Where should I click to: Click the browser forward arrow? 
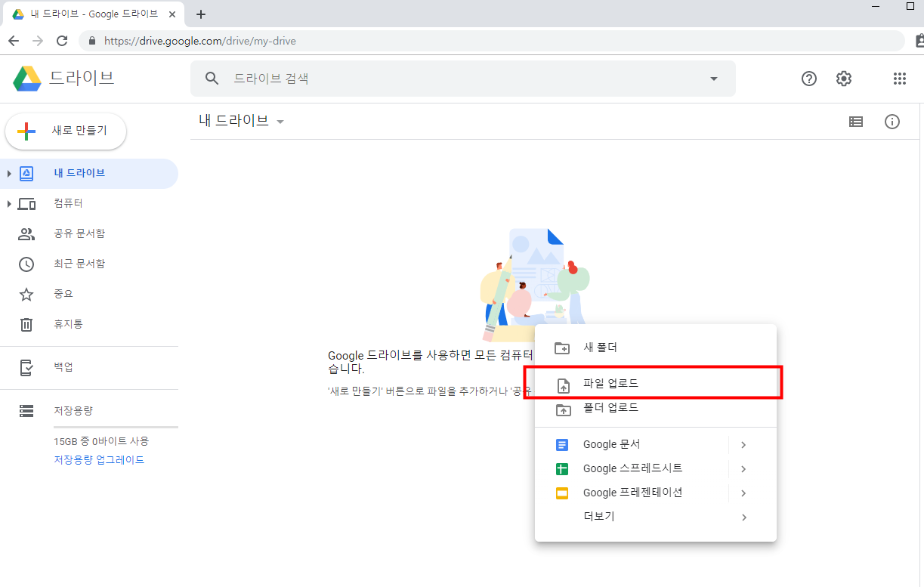(x=38, y=41)
